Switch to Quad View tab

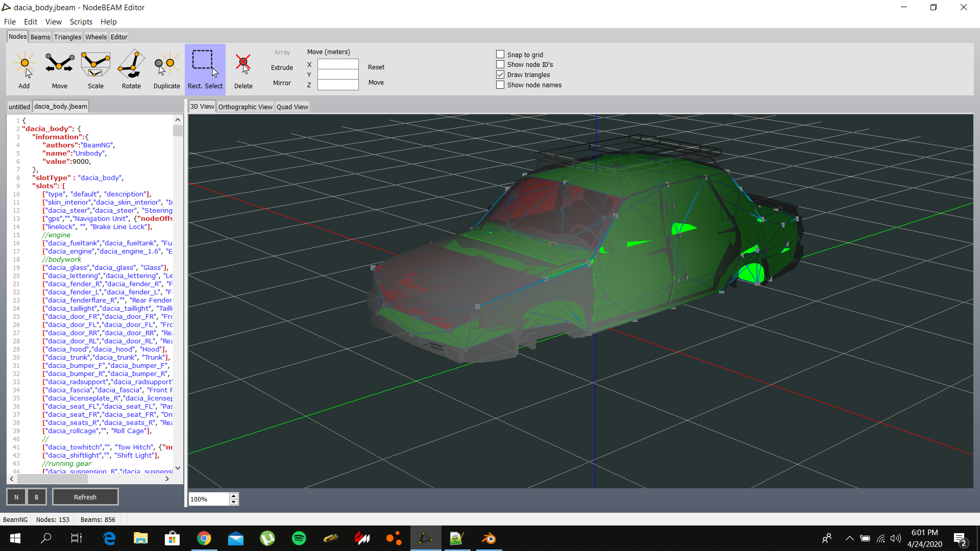click(292, 107)
